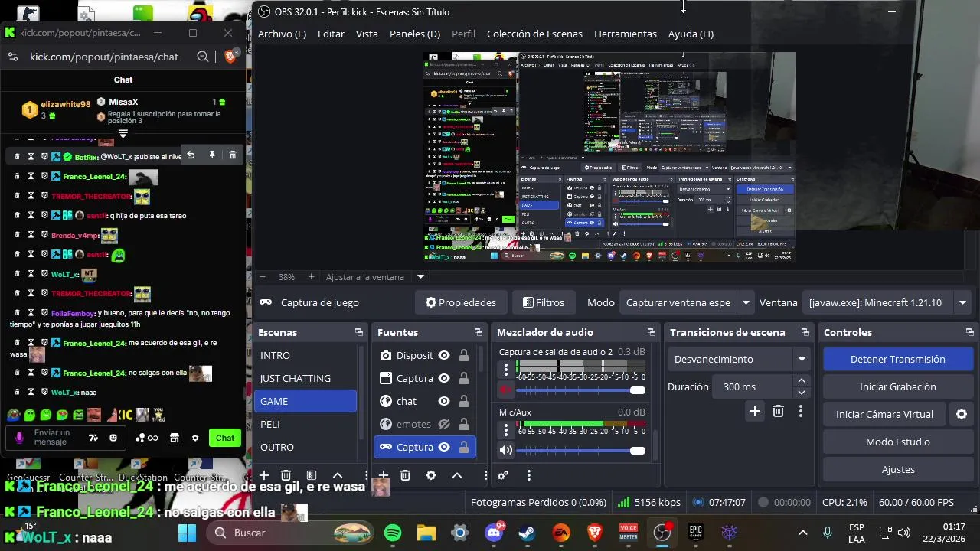Open the Archivo (F) menu

(282, 34)
